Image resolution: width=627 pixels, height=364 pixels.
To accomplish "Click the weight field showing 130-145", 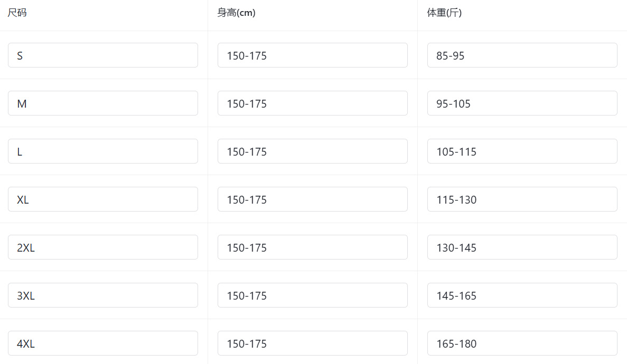I will [x=522, y=247].
